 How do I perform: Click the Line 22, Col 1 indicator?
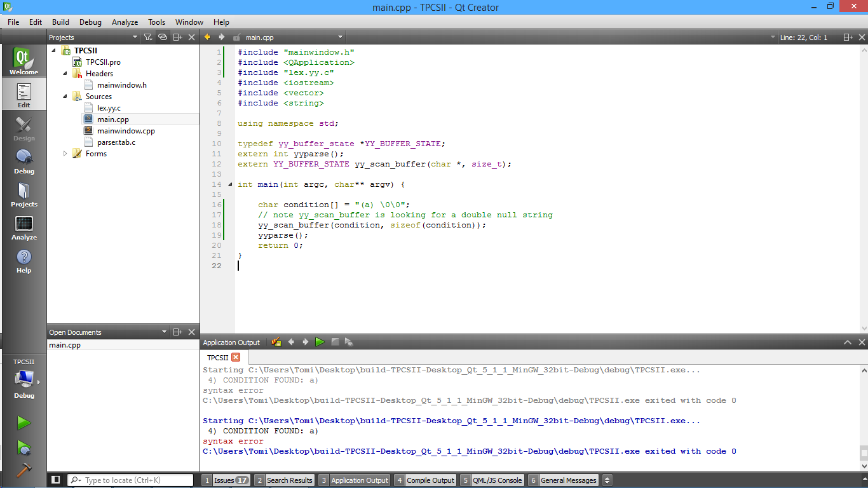point(803,37)
